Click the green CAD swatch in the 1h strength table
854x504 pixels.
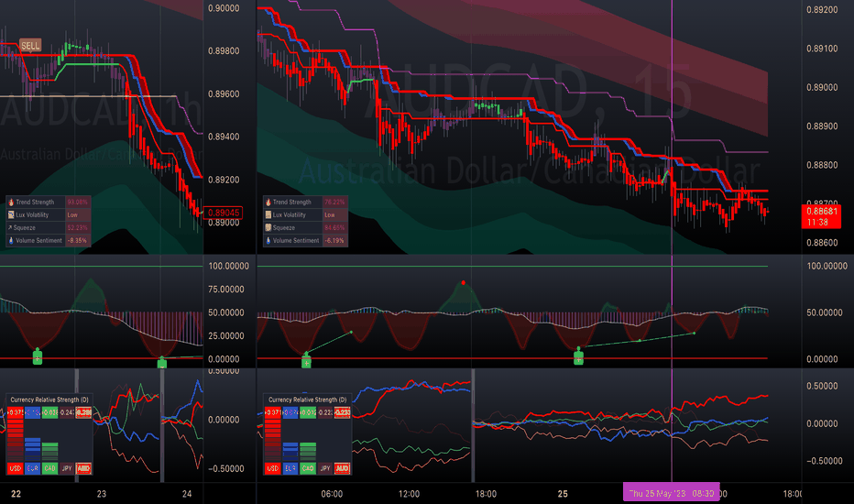49,468
